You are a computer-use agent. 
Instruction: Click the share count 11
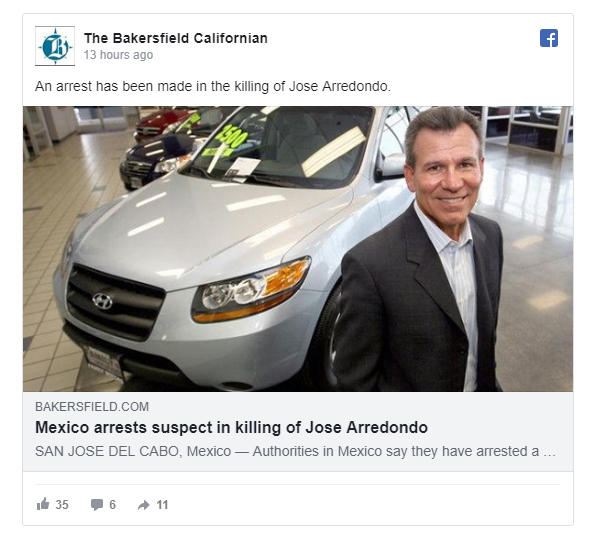coord(162,505)
